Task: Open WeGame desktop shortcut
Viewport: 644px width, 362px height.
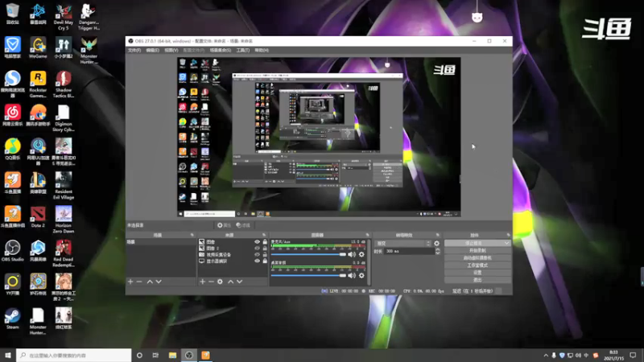Action: [x=38, y=47]
